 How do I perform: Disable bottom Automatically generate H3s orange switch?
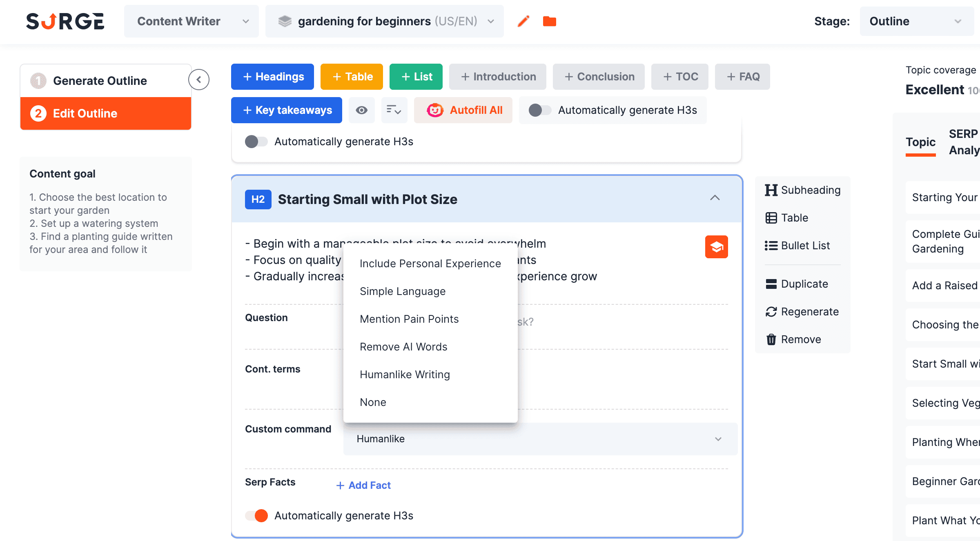click(256, 516)
